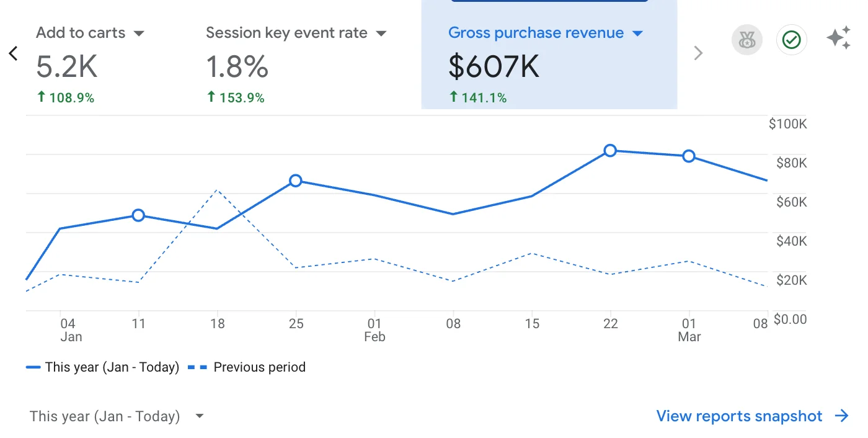Click the chart data point at the Feb 22 peak

[611, 150]
